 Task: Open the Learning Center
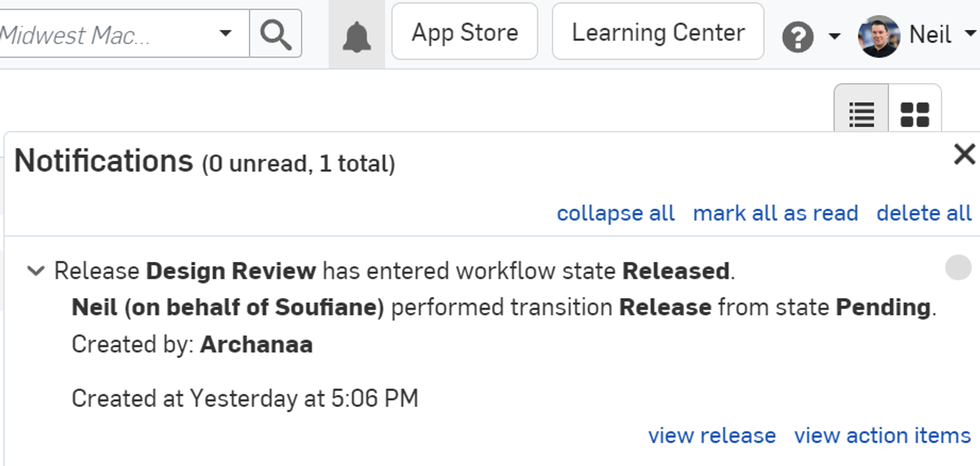[x=657, y=33]
